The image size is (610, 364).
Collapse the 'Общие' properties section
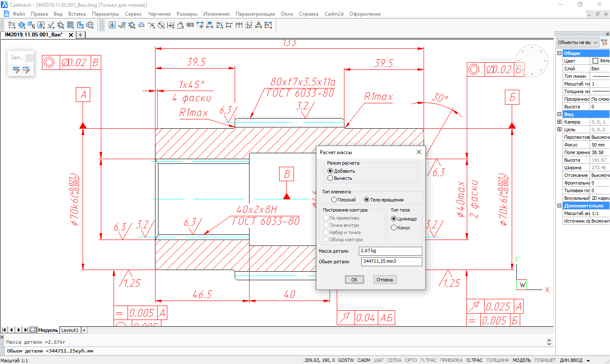(x=559, y=53)
